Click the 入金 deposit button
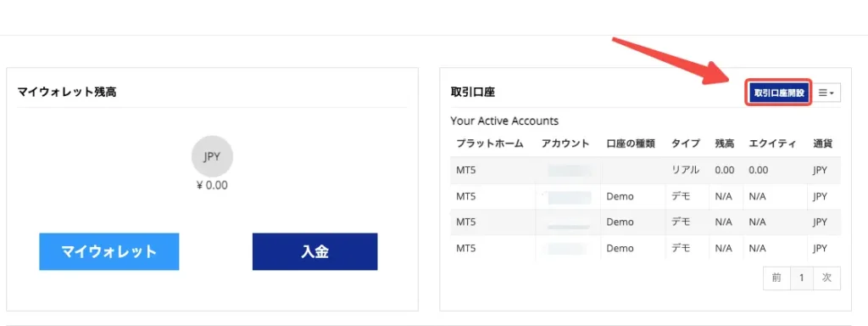 (315, 251)
